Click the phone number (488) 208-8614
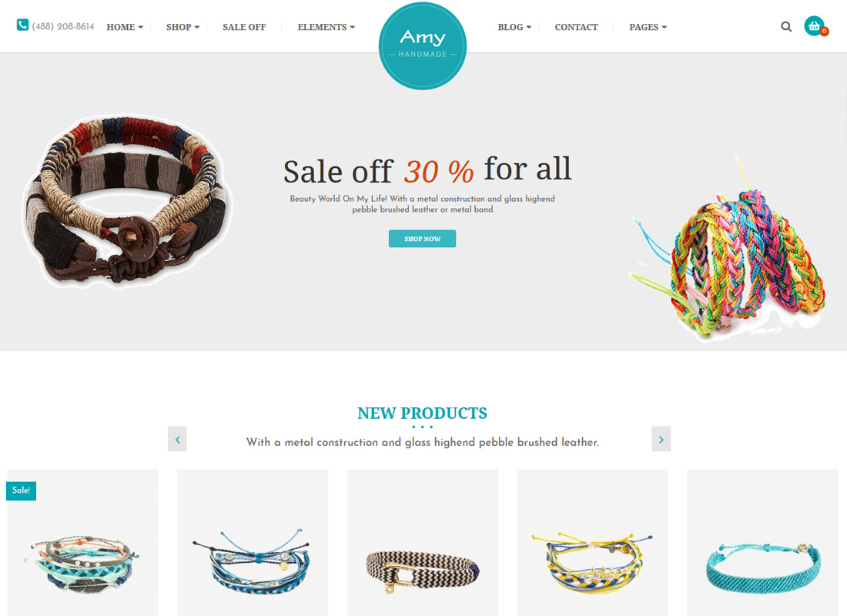Screen dimensions: 847x616 pyautogui.click(x=63, y=26)
